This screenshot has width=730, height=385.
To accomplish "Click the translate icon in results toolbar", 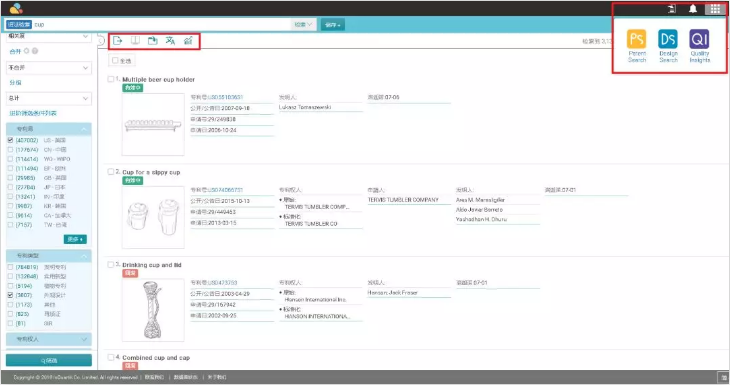I will [170, 41].
